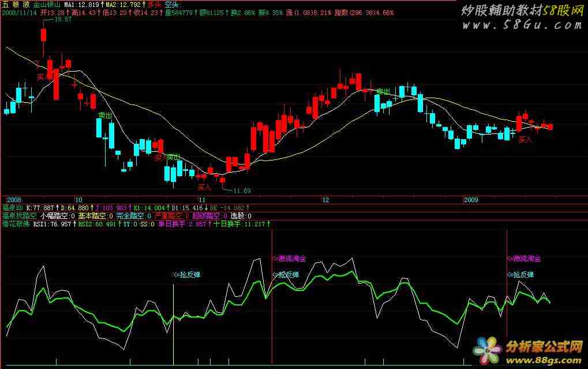Viewport: 588px width, 369px height.
Task: Click the MA2:12.792 readout
Action: [x=123, y=5]
